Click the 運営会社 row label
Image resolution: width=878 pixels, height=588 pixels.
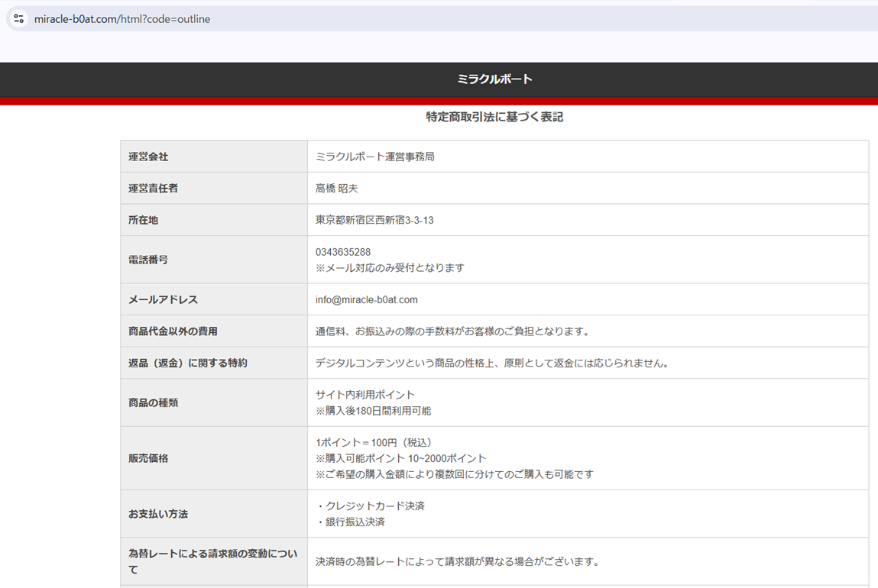tap(147, 157)
